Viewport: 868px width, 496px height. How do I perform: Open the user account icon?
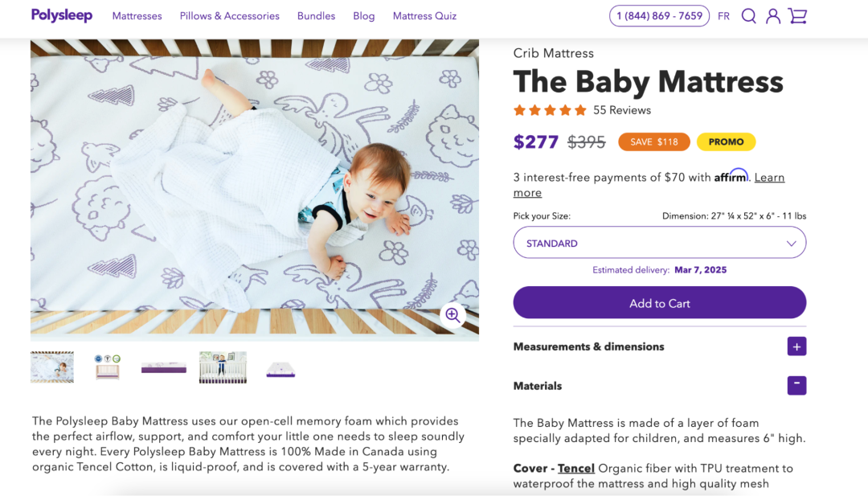coord(773,16)
